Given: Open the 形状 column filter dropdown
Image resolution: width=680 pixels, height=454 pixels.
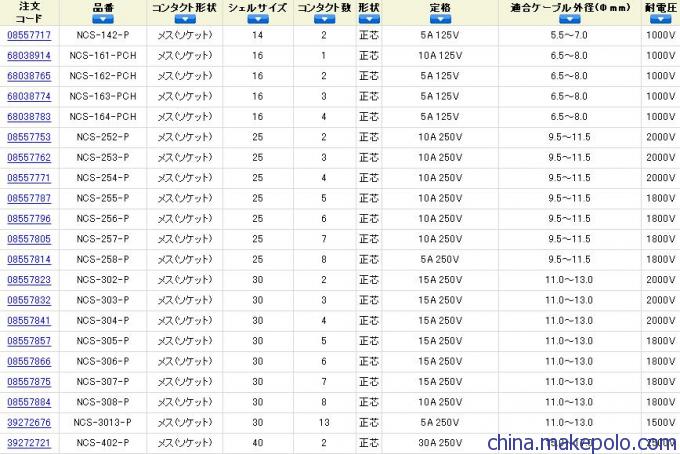Looking at the screenshot, I should (x=369, y=19).
